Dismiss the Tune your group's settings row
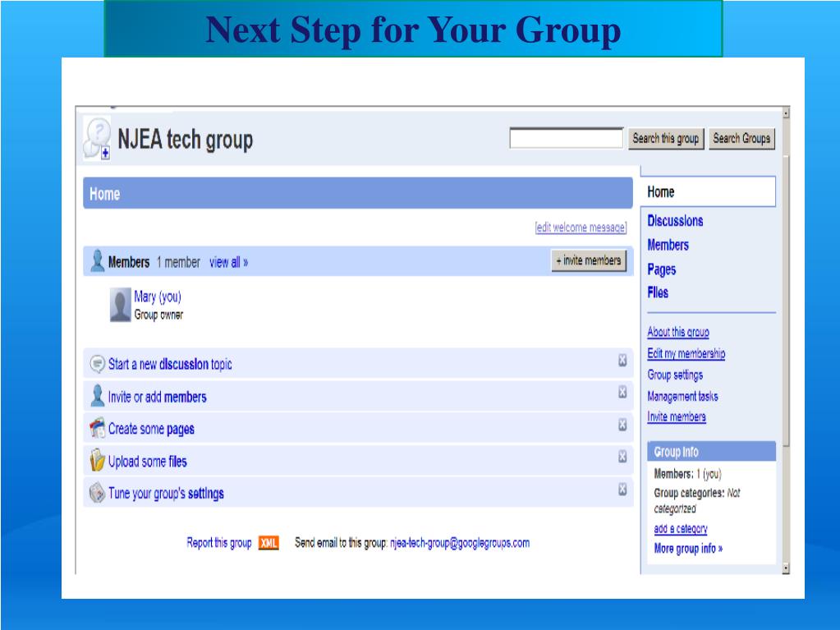840x630 pixels. (x=622, y=489)
